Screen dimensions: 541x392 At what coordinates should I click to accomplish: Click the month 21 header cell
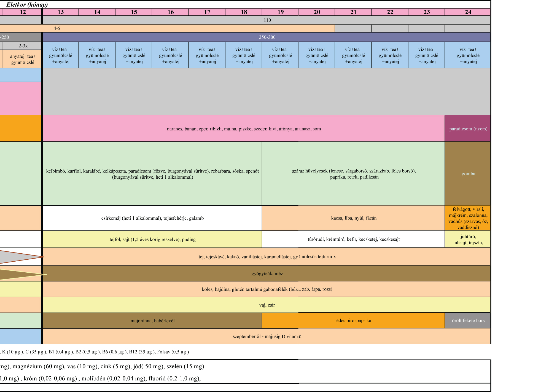353,12
